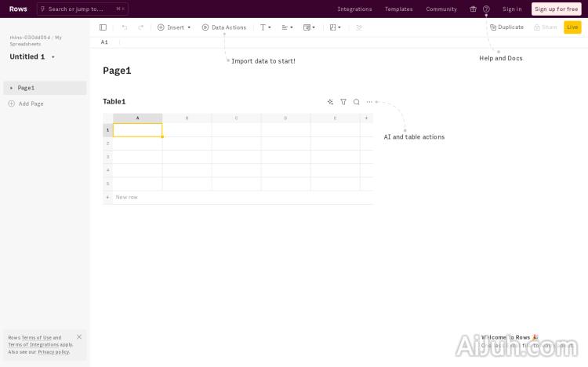Expand the Insert dropdown

click(x=174, y=27)
